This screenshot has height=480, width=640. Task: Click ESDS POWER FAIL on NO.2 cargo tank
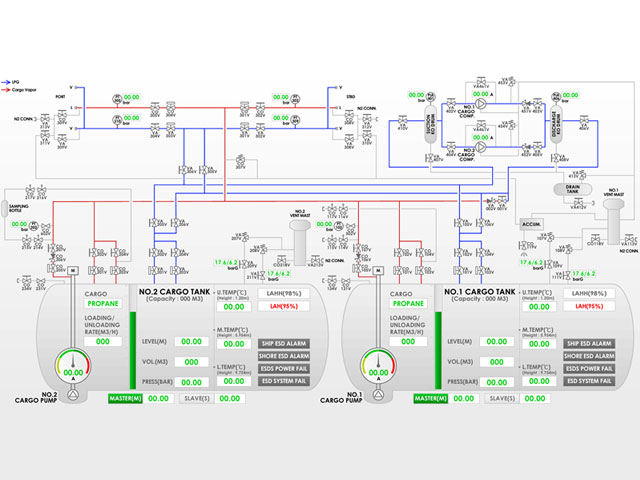pyautogui.click(x=284, y=369)
